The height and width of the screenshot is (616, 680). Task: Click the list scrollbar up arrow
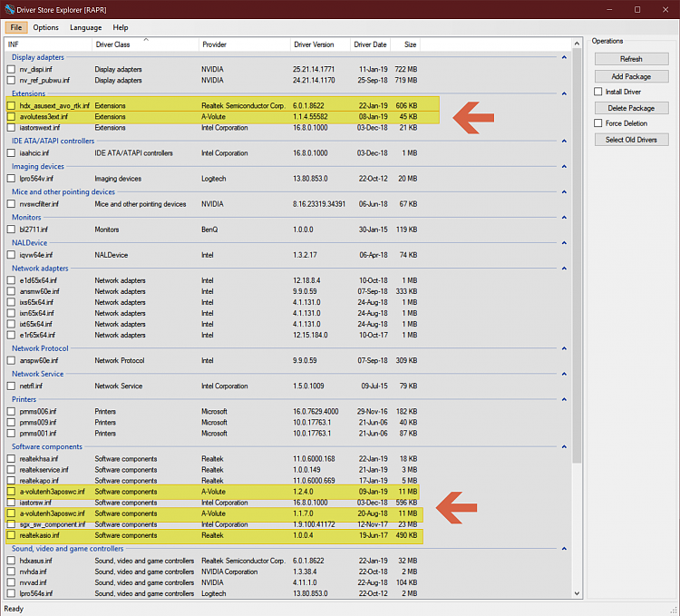577,44
